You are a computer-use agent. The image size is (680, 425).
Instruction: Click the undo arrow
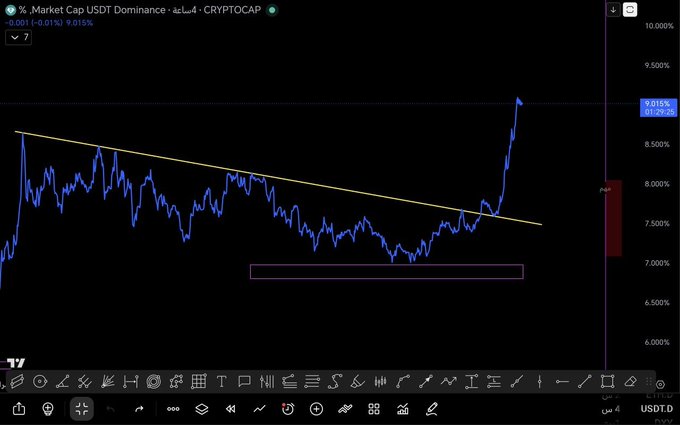pos(111,409)
